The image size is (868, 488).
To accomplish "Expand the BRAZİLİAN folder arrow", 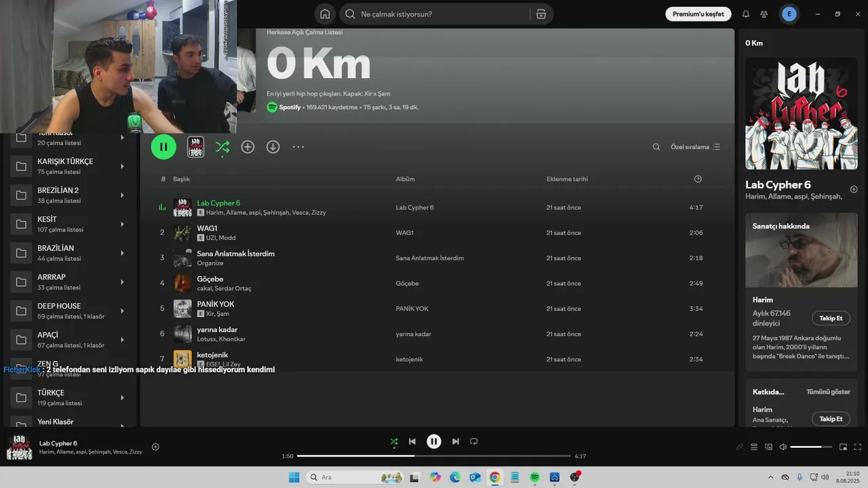I will pos(122,253).
